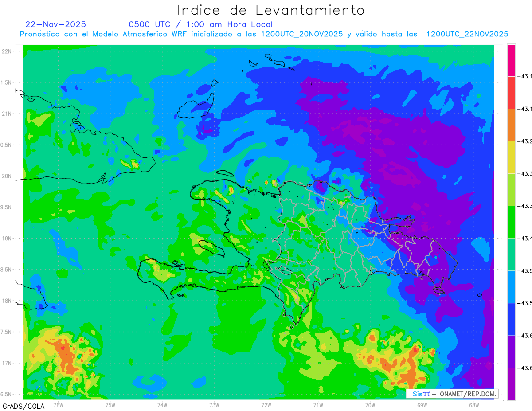Click the 8.5N latitude label
The height and width of the screenshot is (411, 532).
pyautogui.click(x=7, y=270)
